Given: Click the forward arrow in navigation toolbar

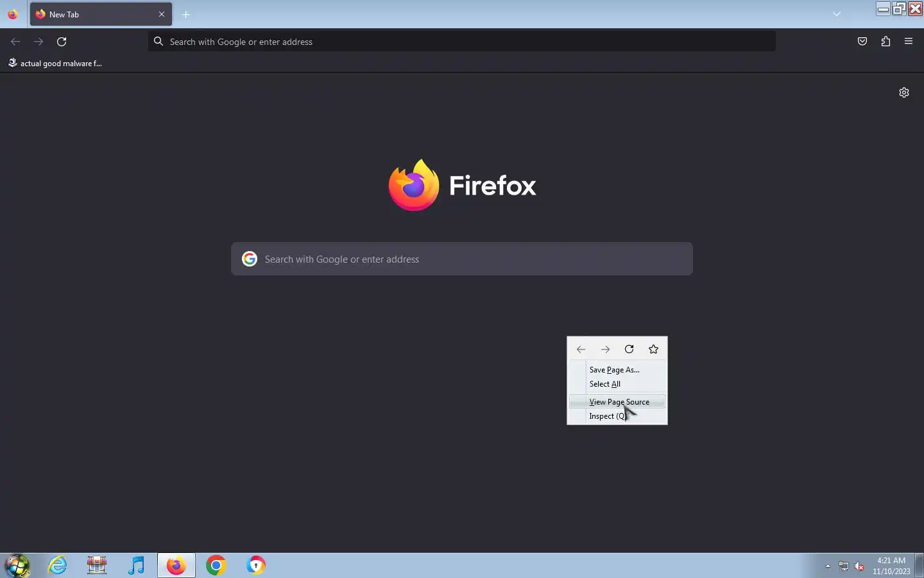Looking at the screenshot, I should coord(38,42).
